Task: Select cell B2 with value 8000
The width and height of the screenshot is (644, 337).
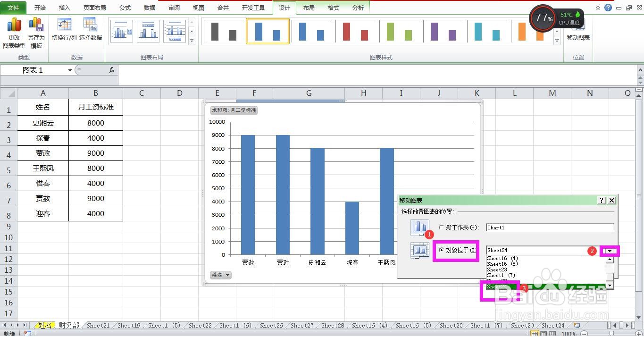Action: pyautogui.click(x=96, y=123)
